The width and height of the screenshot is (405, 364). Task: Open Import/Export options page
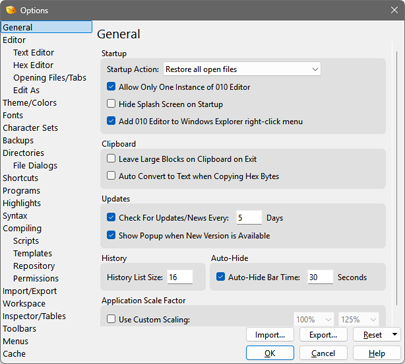(30, 291)
